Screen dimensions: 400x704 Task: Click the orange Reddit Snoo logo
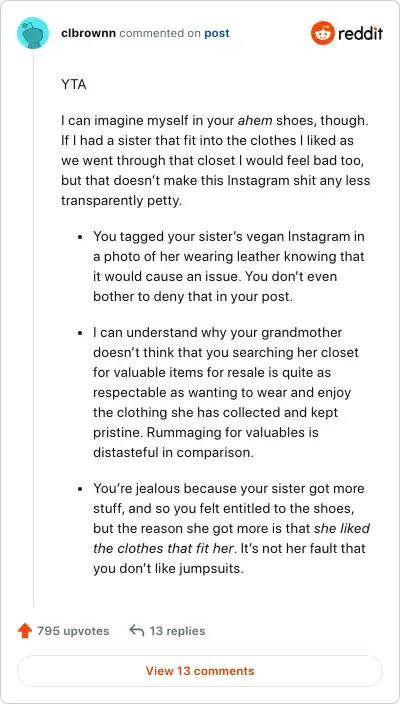click(323, 33)
